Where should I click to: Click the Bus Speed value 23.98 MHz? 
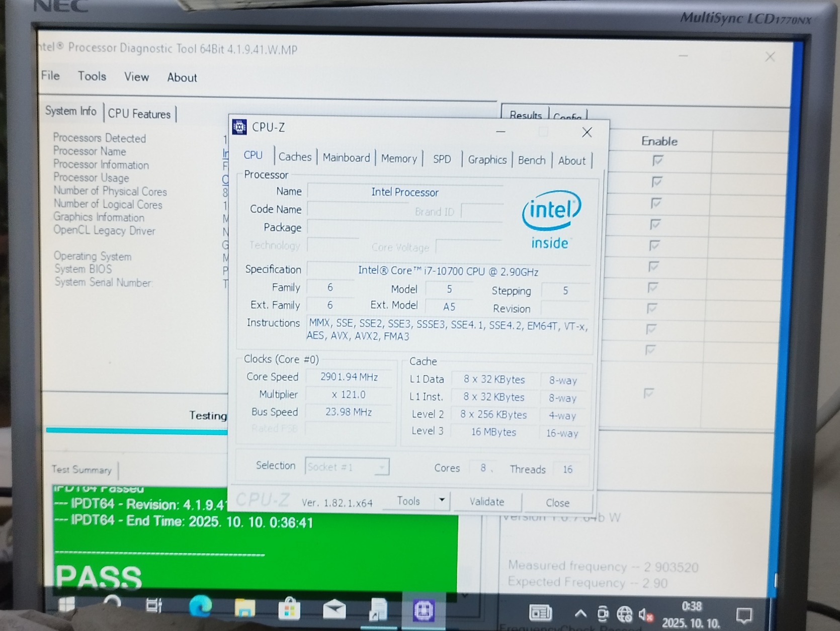pos(349,412)
